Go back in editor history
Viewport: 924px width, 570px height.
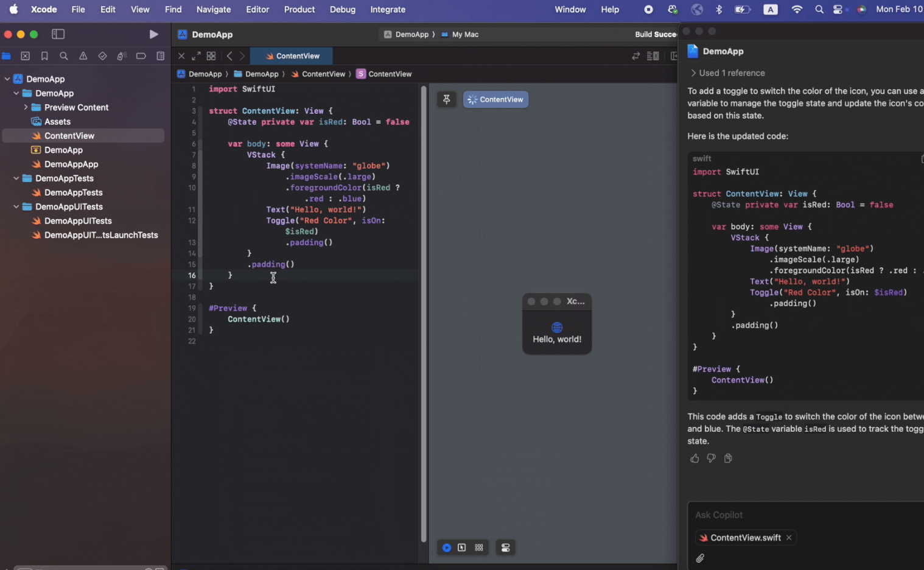tap(229, 56)
